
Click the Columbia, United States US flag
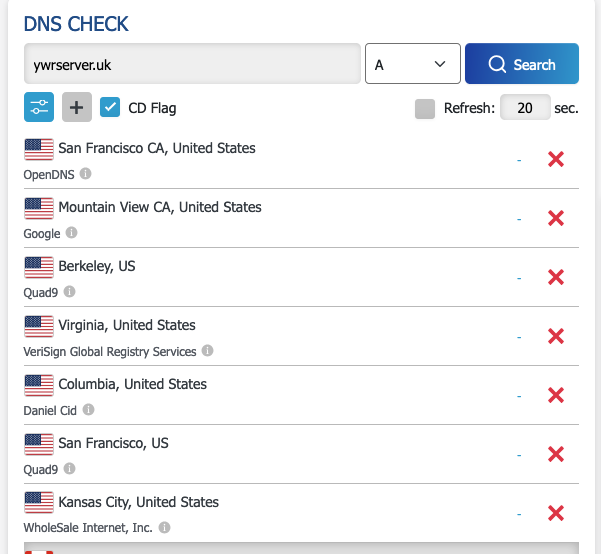tap(39, 385)
